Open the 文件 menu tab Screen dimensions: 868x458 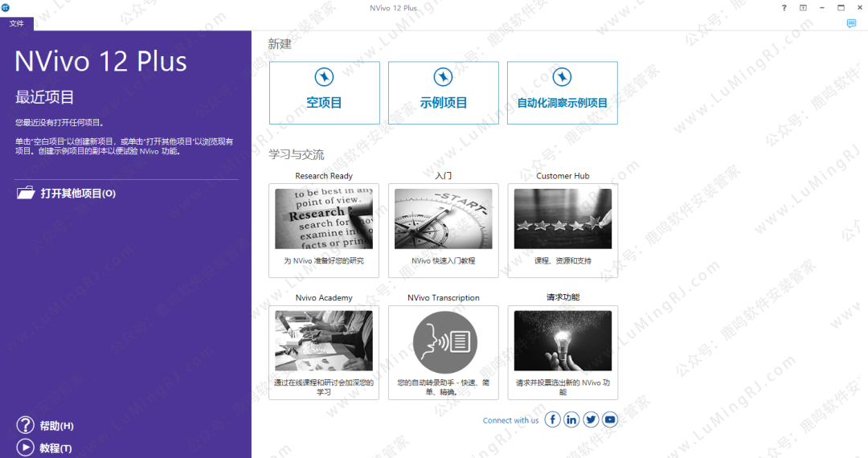click(x=17, y=24)
